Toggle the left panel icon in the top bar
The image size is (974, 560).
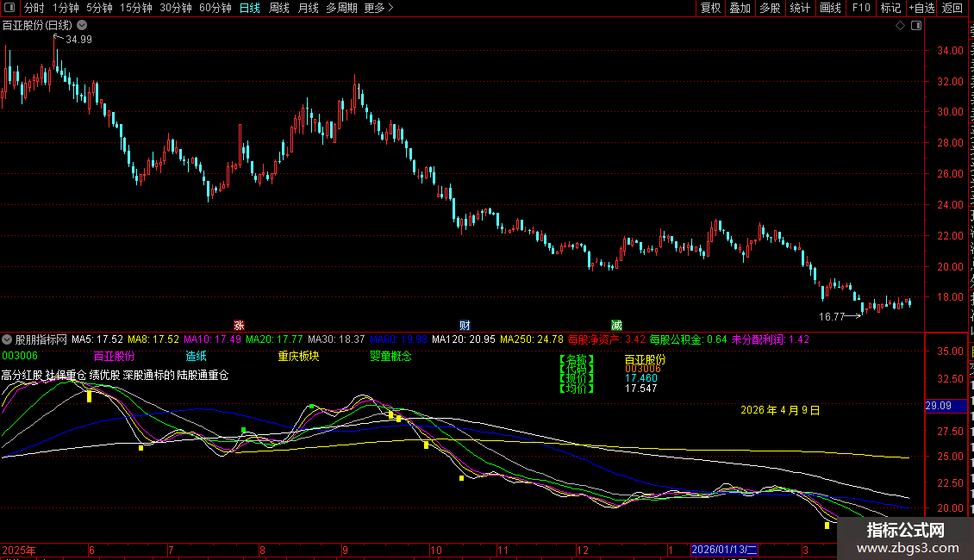(9, 8)
